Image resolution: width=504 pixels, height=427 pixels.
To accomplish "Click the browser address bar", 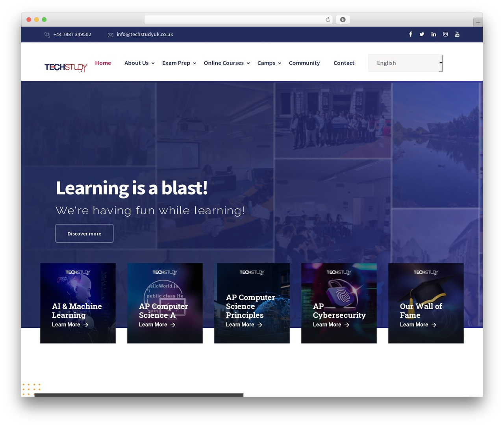I will click(x=238, y=20).
